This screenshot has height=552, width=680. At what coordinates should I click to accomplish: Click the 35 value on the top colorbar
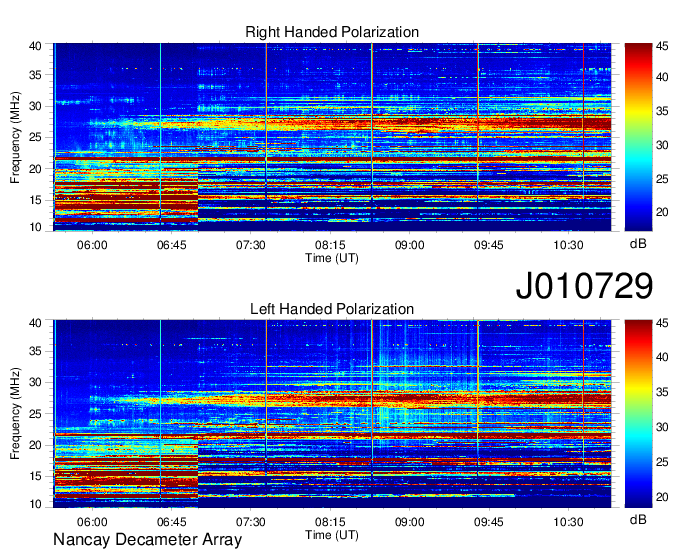coord(662,111)
